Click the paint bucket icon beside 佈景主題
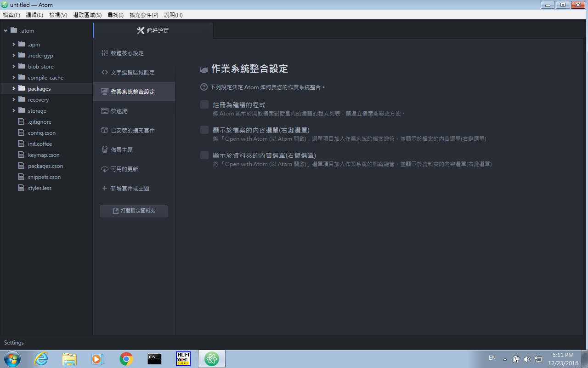Screen dimensions: 588x368 coord(105,149)
